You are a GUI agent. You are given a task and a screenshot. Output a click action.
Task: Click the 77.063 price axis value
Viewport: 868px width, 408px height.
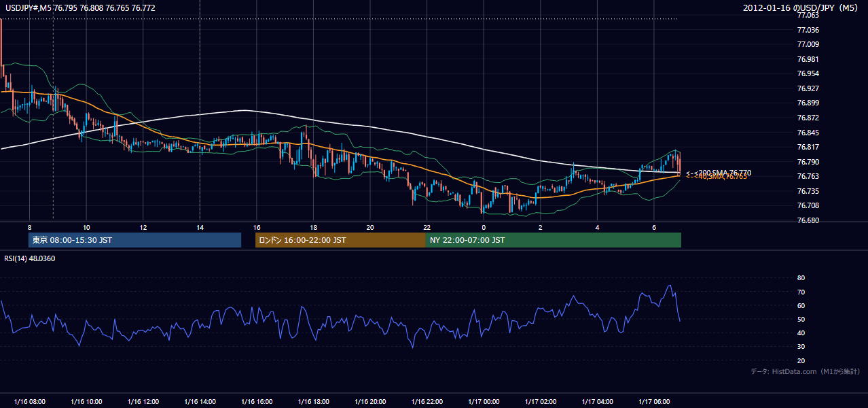[808, 15]
